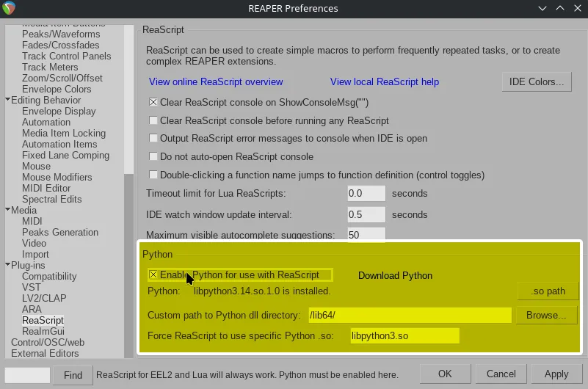Viewport: 588px width, 389px height.
Task: Select Mouse preferences tree item
Action: (36, 166)
